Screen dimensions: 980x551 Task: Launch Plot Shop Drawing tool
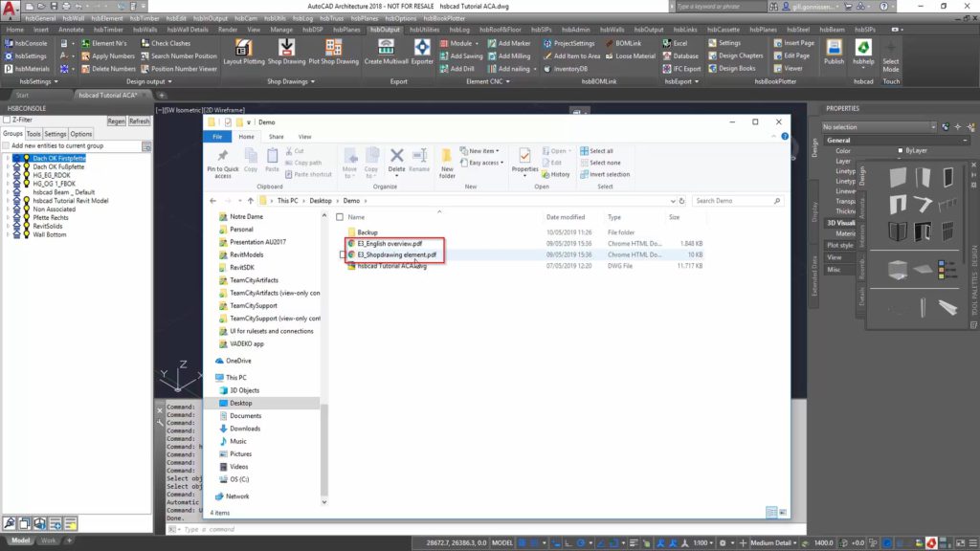[333, 52]
